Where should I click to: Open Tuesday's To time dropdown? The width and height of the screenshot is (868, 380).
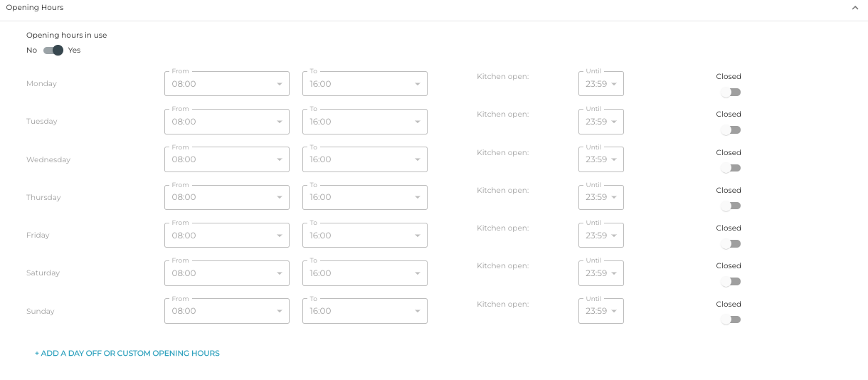(x=364, y=122)
